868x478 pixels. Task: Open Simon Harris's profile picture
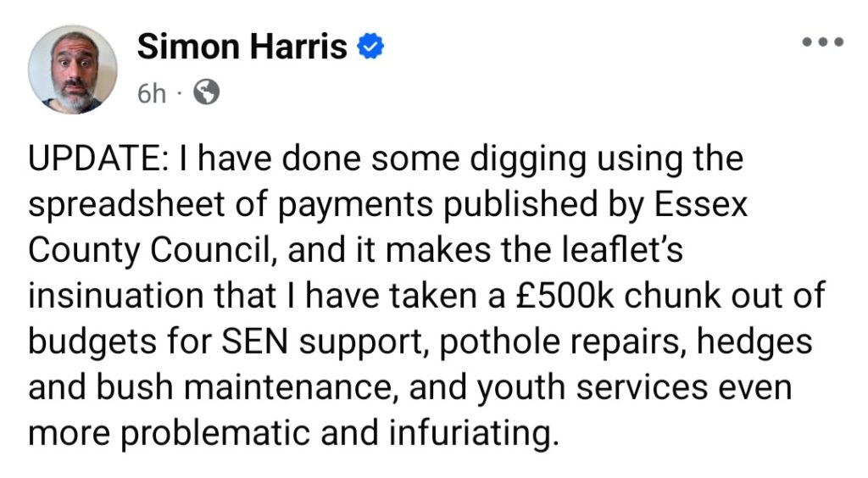tap(72, 69)
